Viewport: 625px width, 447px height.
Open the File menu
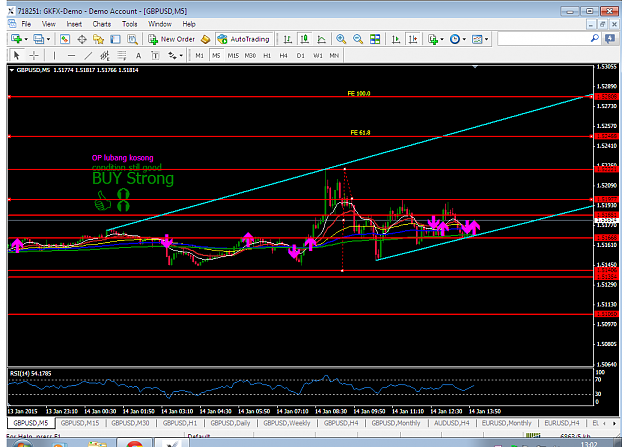coord(26,24)
